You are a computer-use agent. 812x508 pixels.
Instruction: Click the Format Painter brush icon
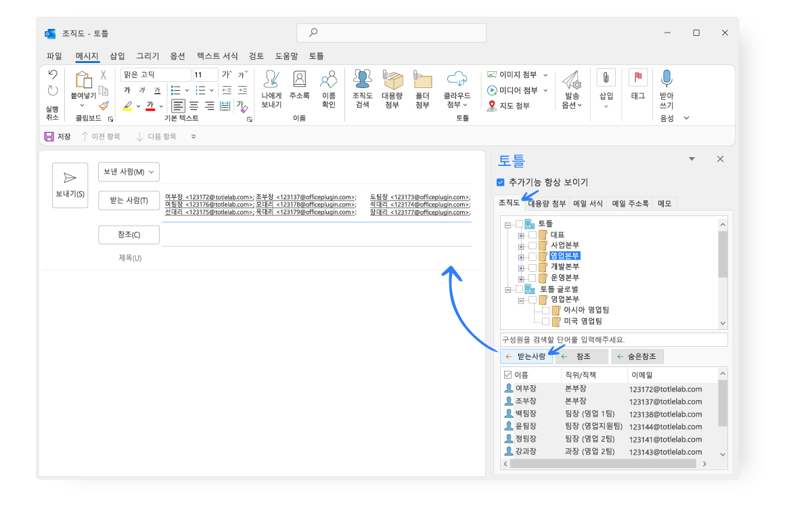pos(104,106)
